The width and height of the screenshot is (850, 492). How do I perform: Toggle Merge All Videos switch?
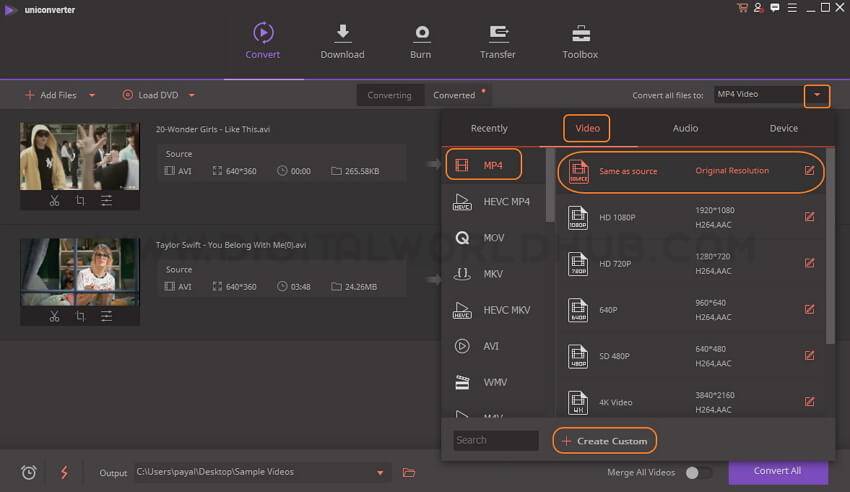(x=698, y=472)
